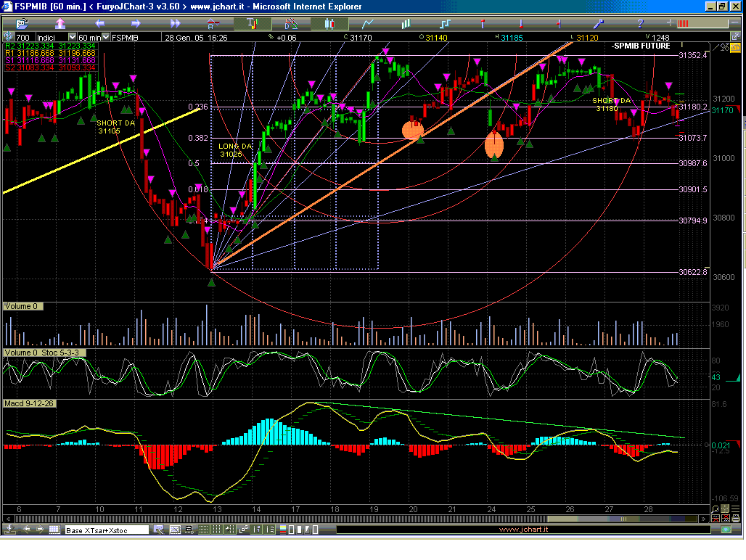746x560 pixels.
Task: Toggle the text and indicator tool button
Action: (250, 24)
